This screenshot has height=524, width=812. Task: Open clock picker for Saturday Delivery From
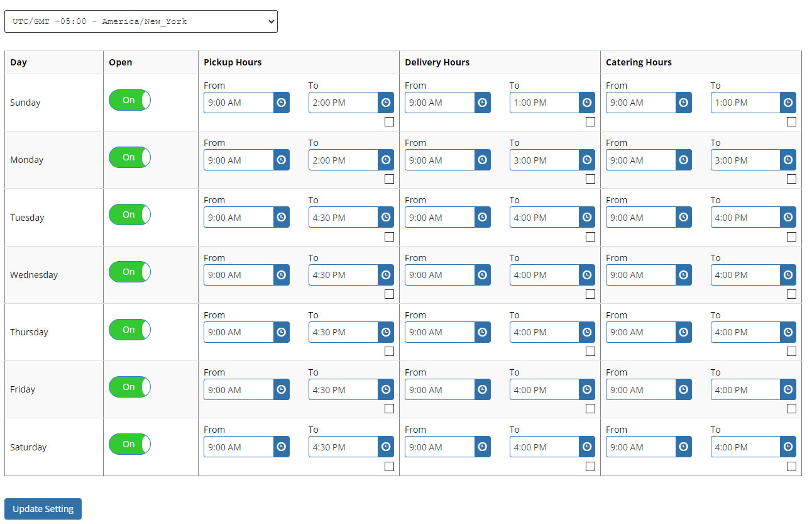(483, 447)
